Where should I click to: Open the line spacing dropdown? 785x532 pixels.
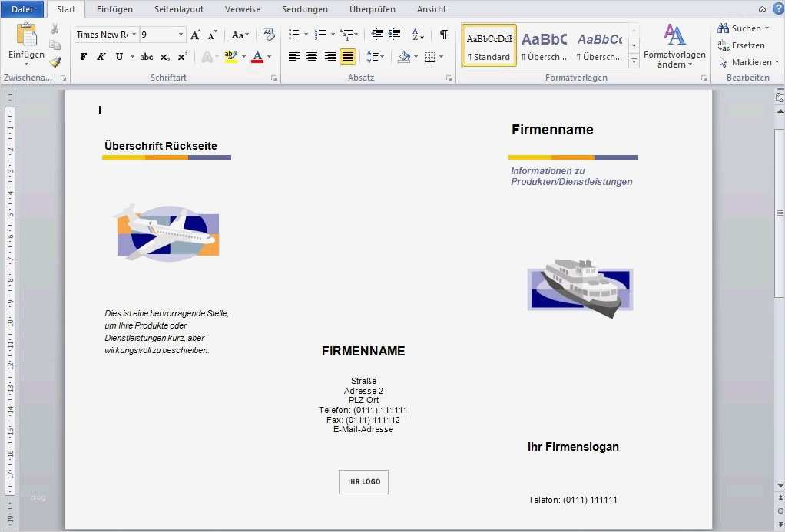(x=375, y=57)
